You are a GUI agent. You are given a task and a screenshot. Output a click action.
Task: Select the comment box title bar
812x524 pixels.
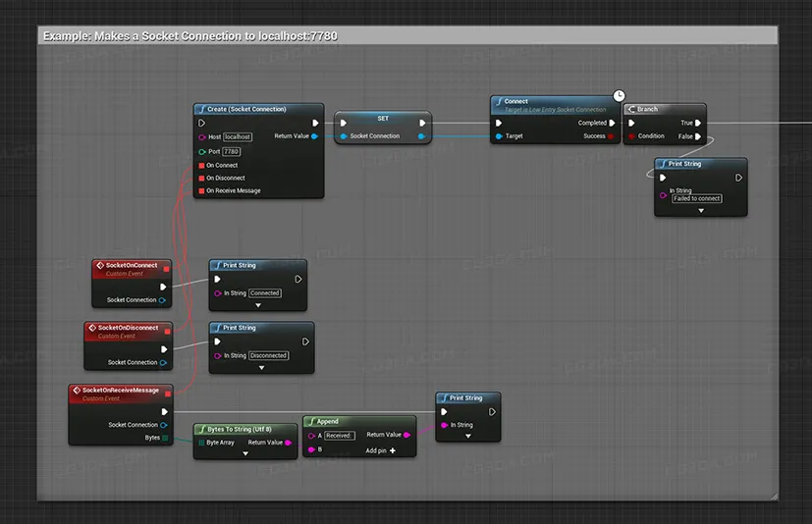407,35
